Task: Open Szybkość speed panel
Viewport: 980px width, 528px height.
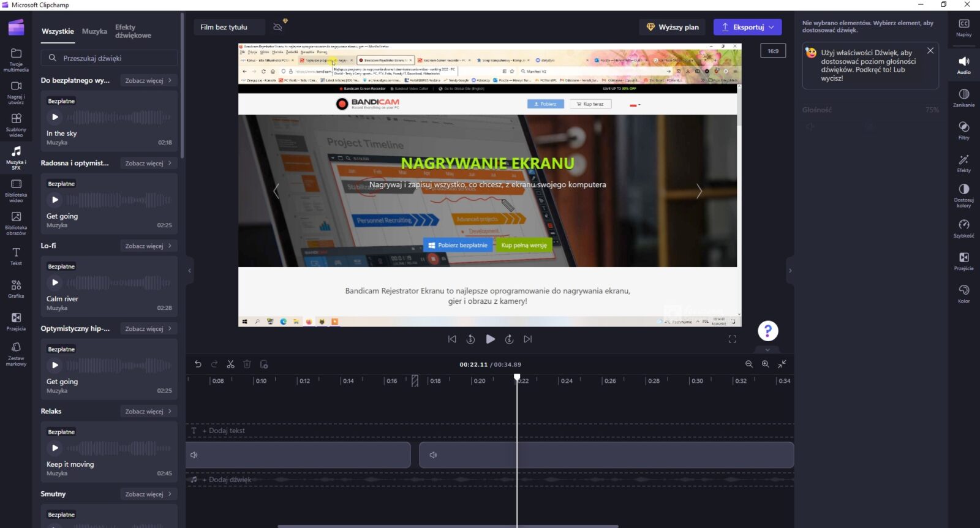Action: pos(963,228)
